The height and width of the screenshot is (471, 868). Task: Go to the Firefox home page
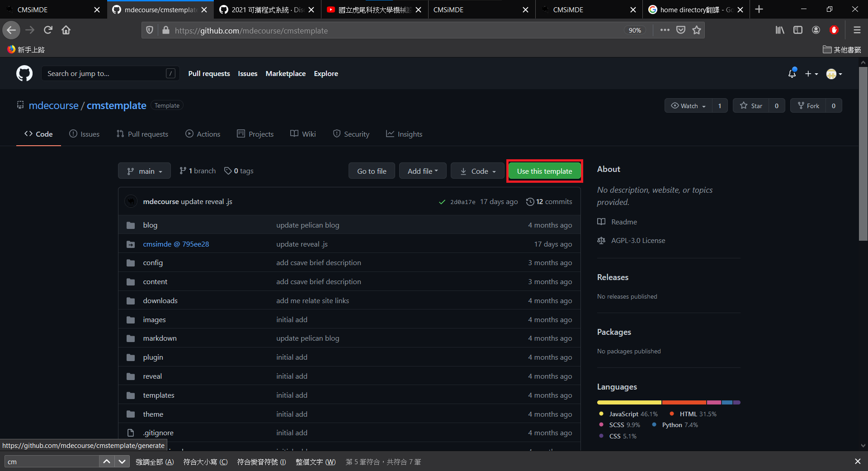point(66,30)
